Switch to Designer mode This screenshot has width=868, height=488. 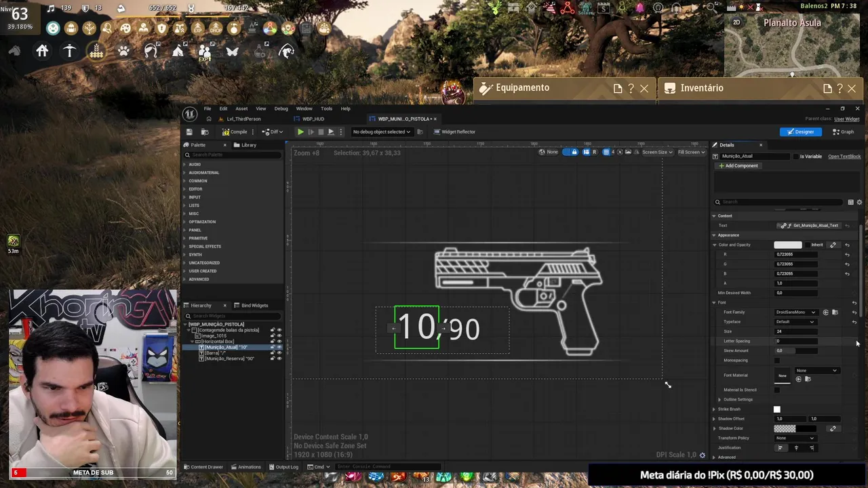(801, 131)
